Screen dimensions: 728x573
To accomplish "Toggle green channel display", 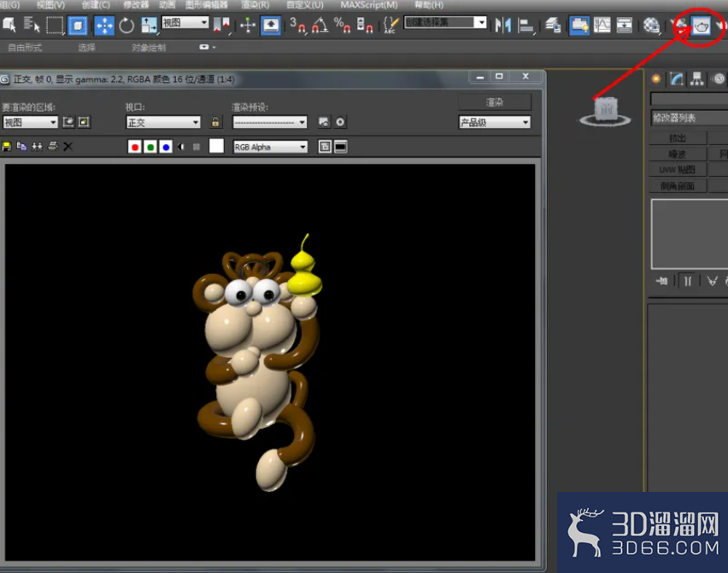I will pos(150,147).
